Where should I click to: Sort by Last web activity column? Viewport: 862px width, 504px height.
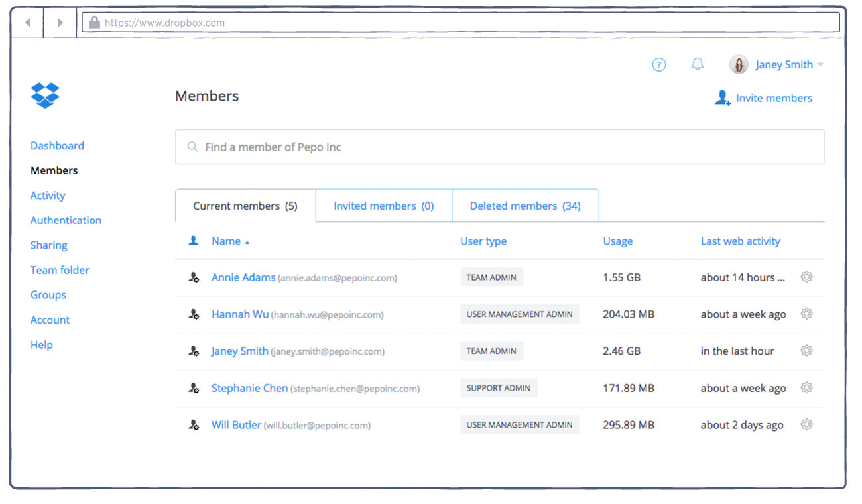tap(740, 241)
